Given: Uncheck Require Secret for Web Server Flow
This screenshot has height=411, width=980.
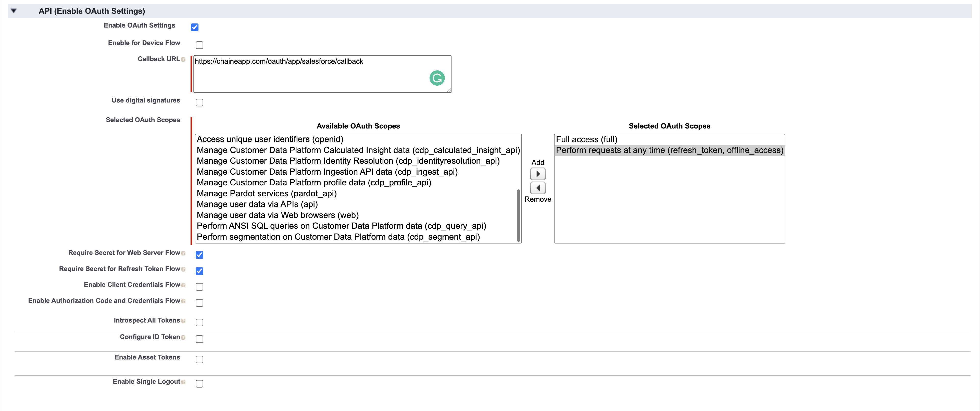Looking at the screenshot, I should click(199, 255).
